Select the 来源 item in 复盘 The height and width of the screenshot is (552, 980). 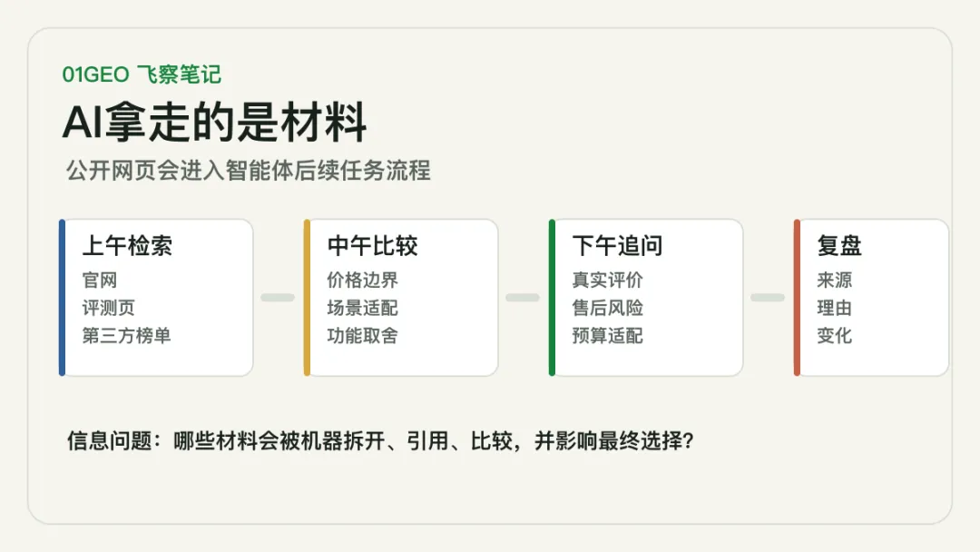tap(835, 280)
